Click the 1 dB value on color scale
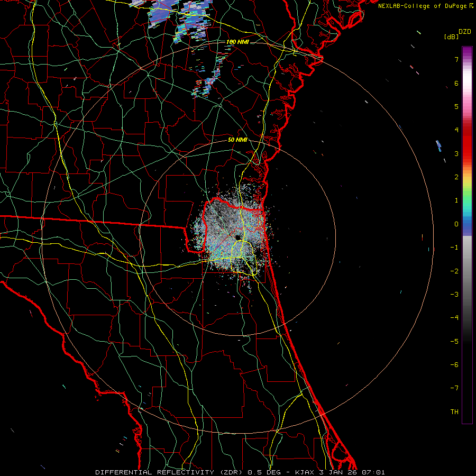476x476 pixels. (456, 200)
